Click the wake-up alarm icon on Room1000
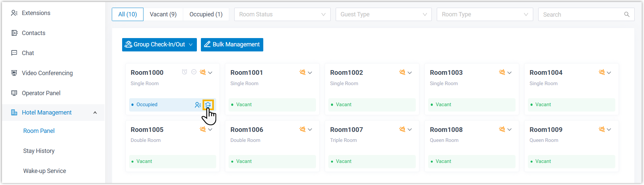The width and height of the screenshot is (644, 185). click(x=185, y=72)
